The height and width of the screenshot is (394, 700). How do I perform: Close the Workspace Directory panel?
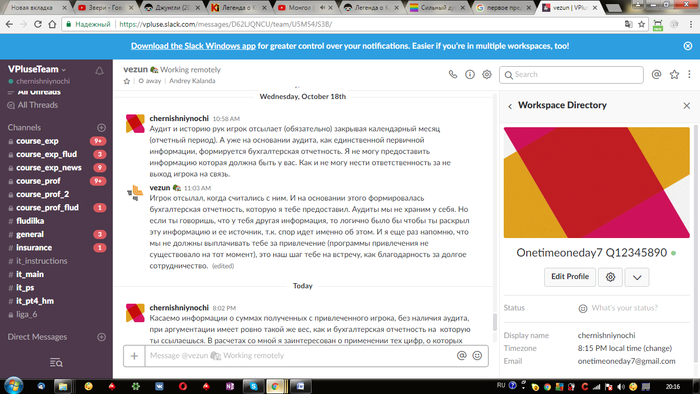tap(687, 106)
